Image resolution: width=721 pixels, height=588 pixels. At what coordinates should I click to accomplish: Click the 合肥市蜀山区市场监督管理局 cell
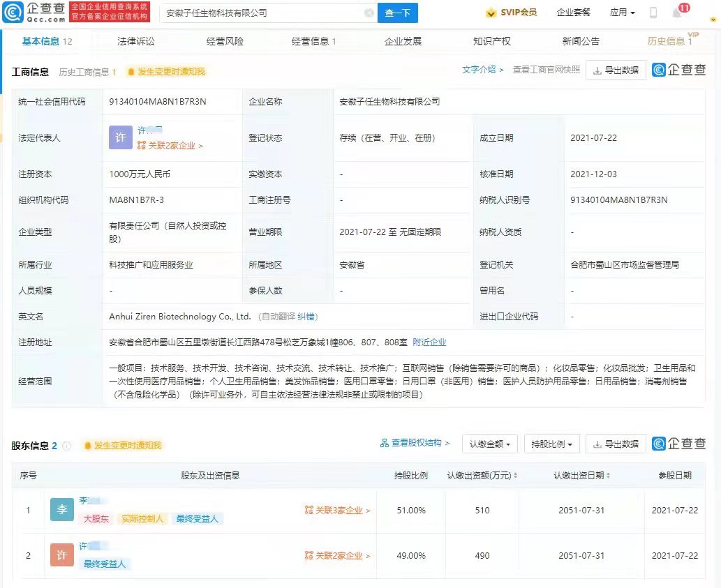pyautogui.click(x=625, y=264)
